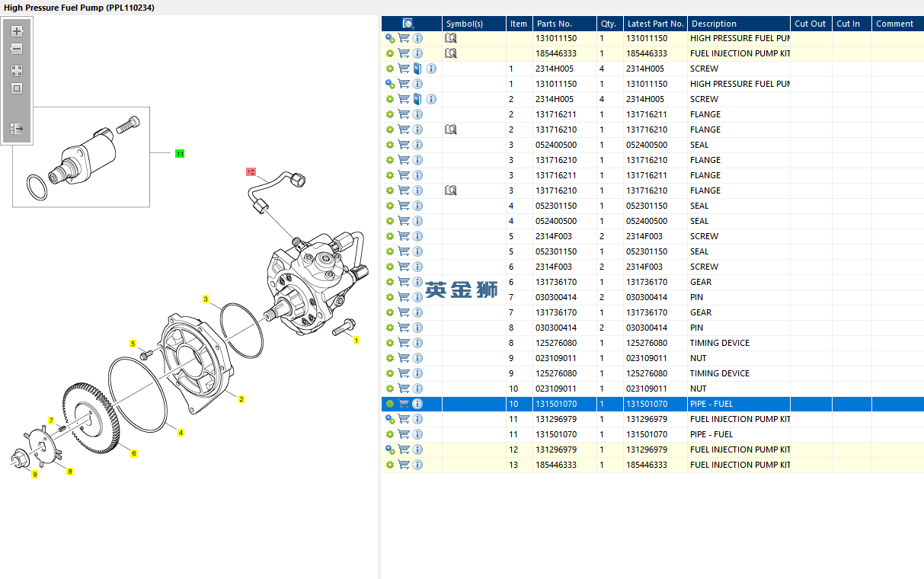Click info icon on item 1 SCREW row
This screenshot has height=579, width=924.
tap(431, 69)
